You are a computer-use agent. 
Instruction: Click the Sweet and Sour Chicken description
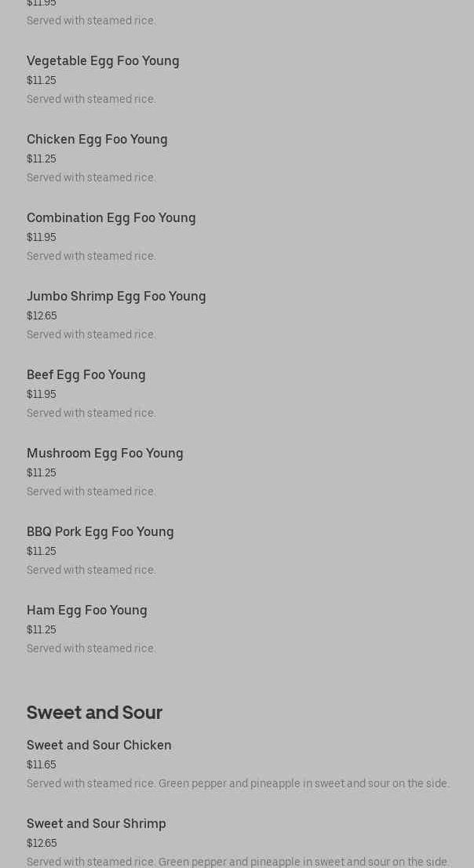click(238, 784)
